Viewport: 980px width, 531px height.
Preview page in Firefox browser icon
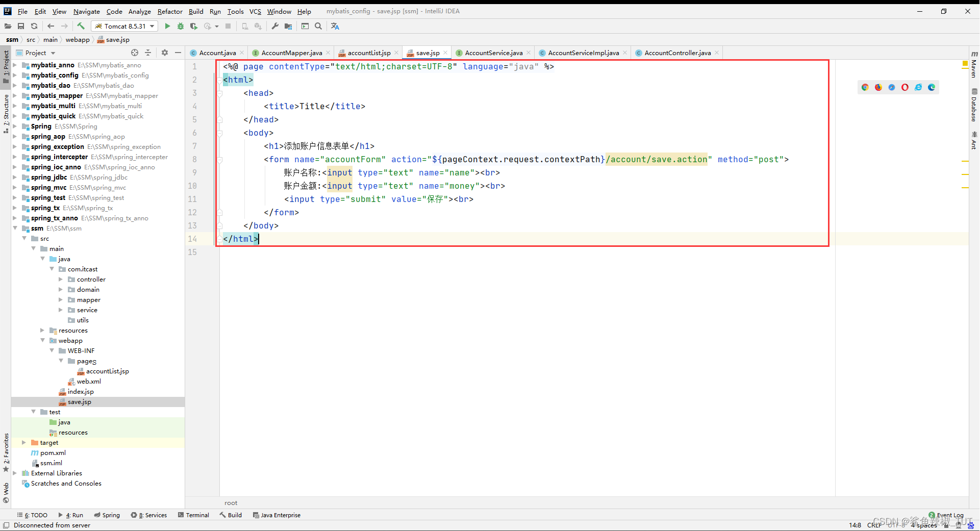[878, 87]
